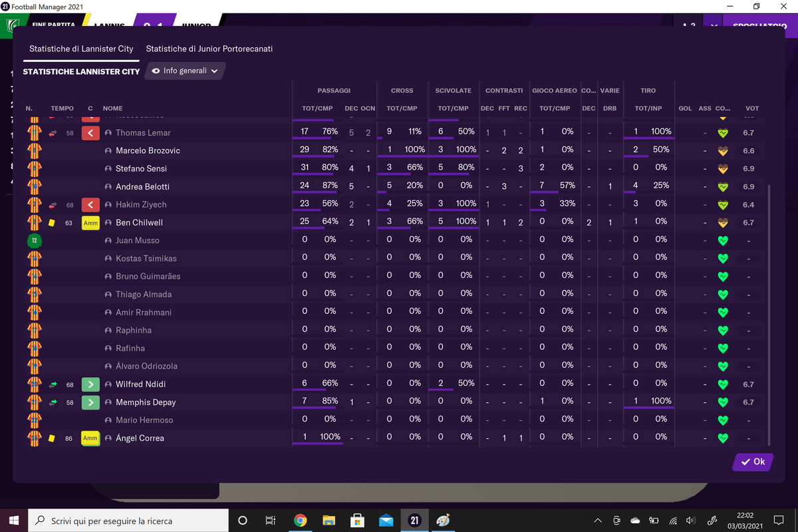Click the condition heart icon for Ben Chilwell

[723, 223]
